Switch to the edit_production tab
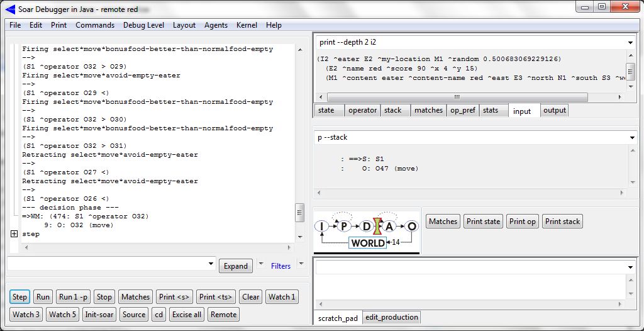 point(391,318)
